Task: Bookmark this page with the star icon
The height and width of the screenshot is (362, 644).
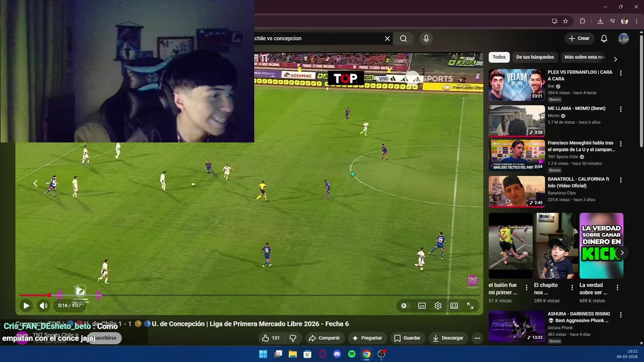Action: (566, 21)
